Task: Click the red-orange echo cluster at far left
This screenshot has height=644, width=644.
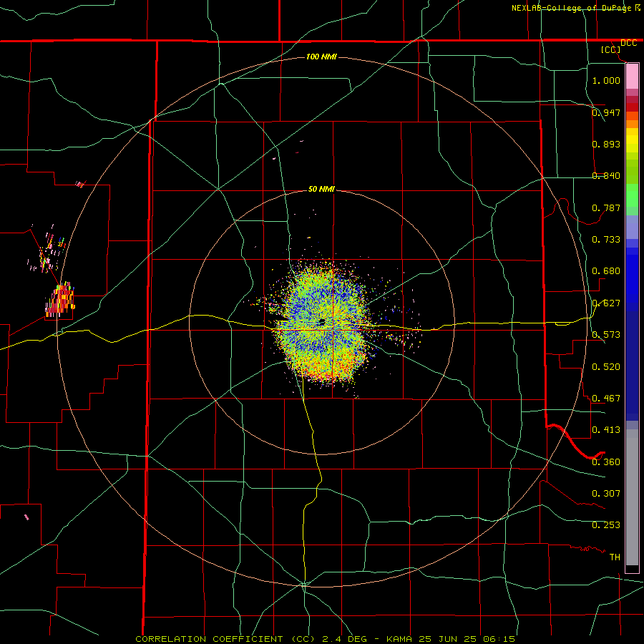Action: point(60,301)
